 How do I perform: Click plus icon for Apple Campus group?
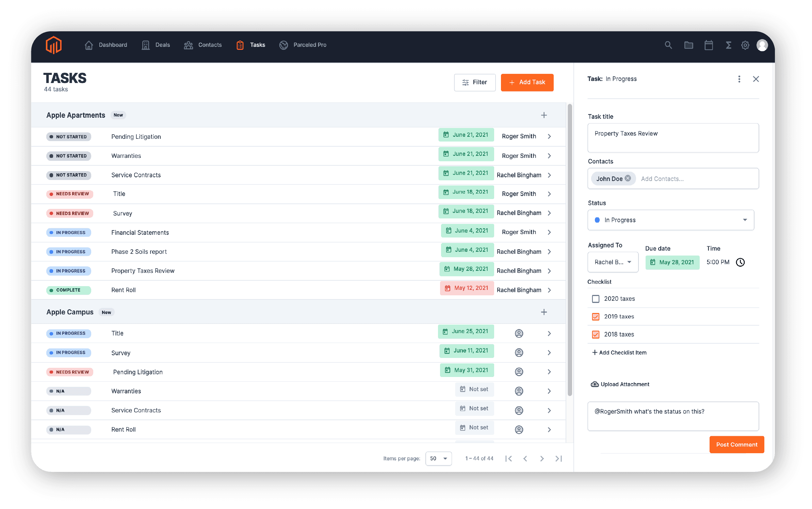click(x=544, y=312)
